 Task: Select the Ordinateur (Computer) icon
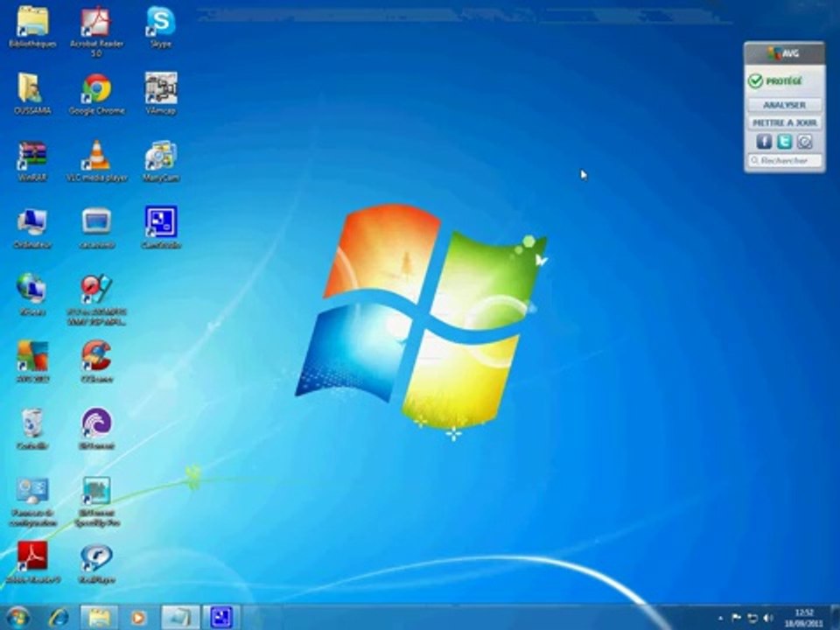click(32, 228)
